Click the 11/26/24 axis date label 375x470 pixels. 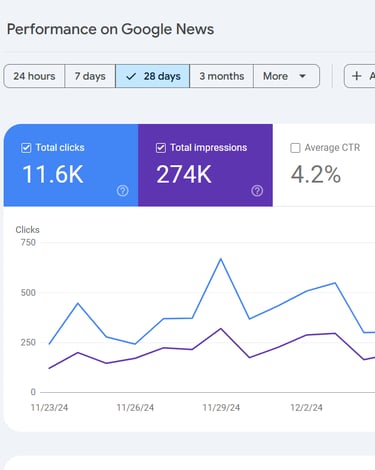135,408
